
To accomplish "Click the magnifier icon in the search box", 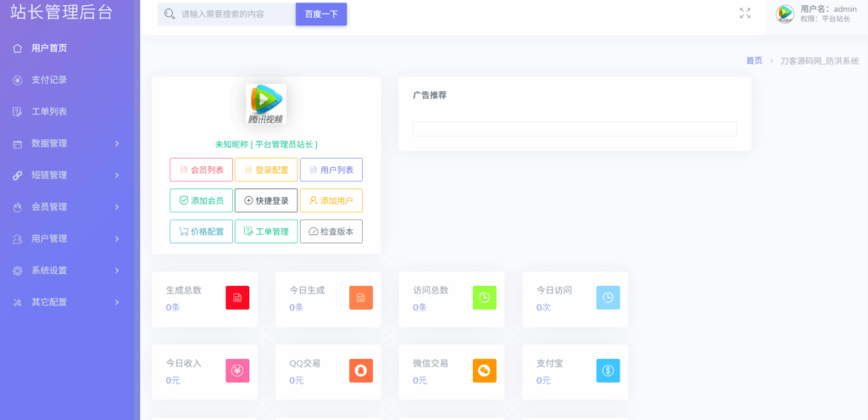I will tap(170, 14).
